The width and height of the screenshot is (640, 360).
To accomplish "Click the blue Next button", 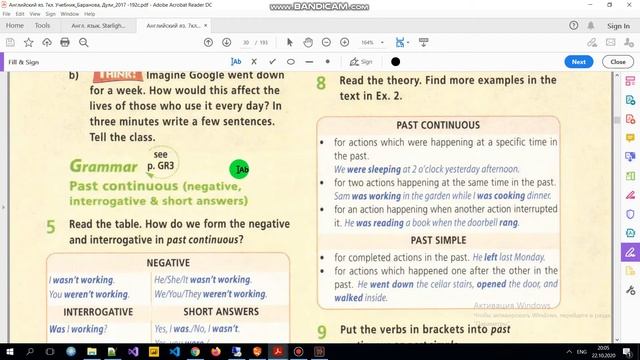I will pos(579,62).
